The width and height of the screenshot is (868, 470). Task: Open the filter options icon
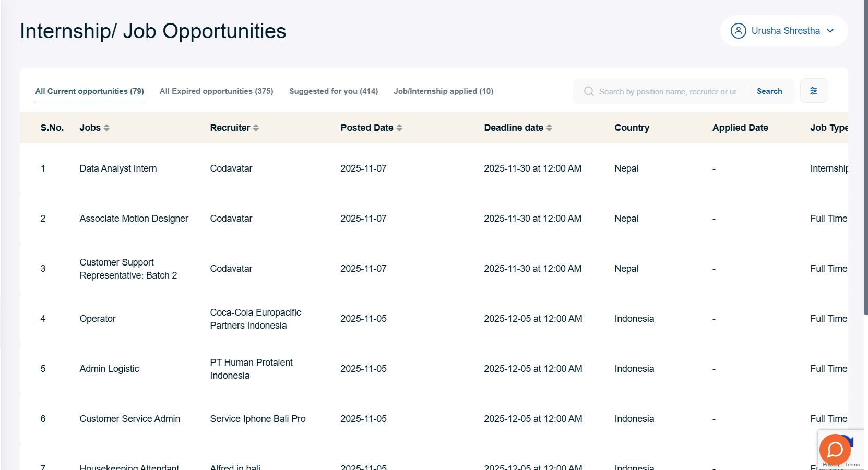click(x=813, y=91)
